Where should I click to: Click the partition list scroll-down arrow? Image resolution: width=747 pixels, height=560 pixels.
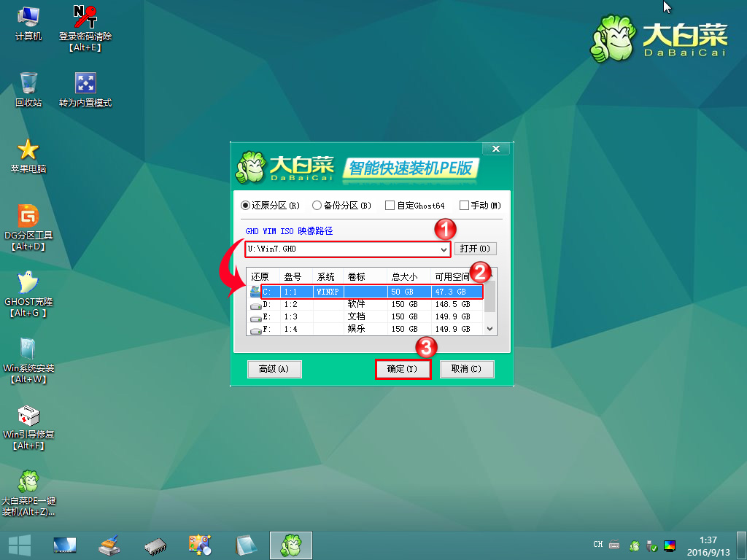tap(490, 329)
